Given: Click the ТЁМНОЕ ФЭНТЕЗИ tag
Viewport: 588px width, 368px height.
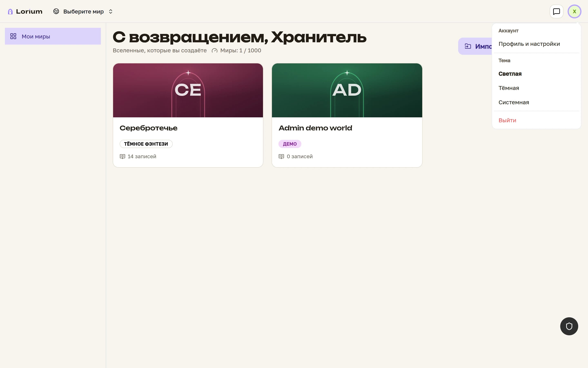Looking at the screenshot, I should 146,144.
